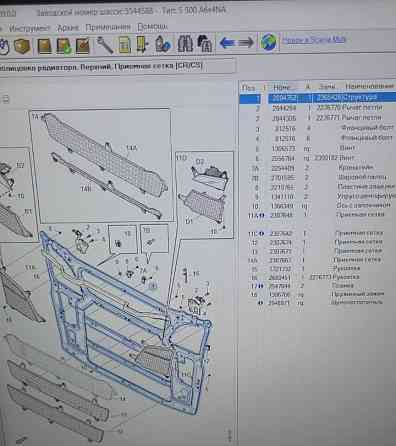Click the brown catalog book icon

point(44,46)
